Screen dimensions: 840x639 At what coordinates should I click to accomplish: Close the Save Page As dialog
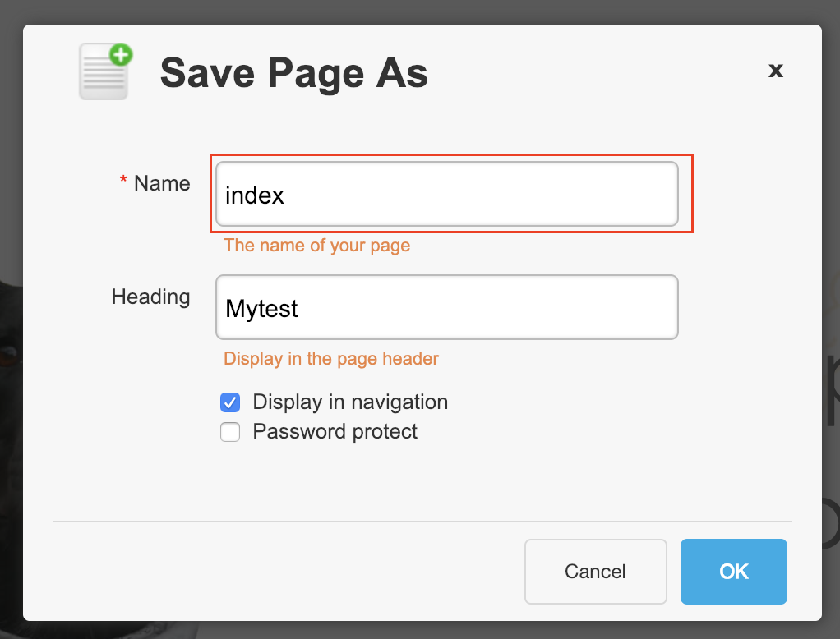coord(775,71)
